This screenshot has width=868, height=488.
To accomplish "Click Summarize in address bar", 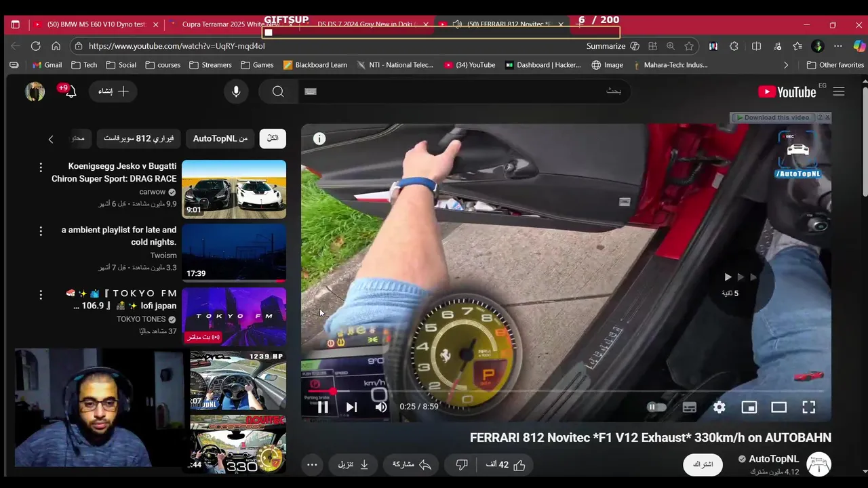I will coord(612,46).
